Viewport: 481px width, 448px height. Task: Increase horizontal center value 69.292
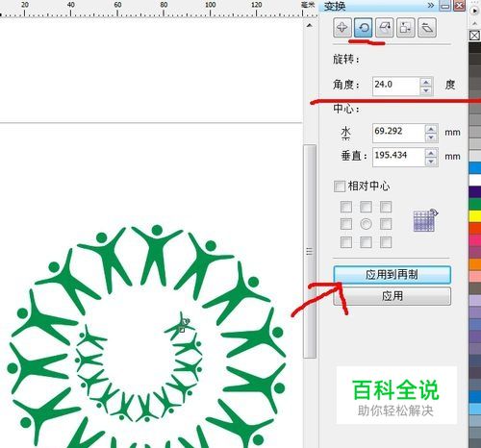[x=431, y=129]
